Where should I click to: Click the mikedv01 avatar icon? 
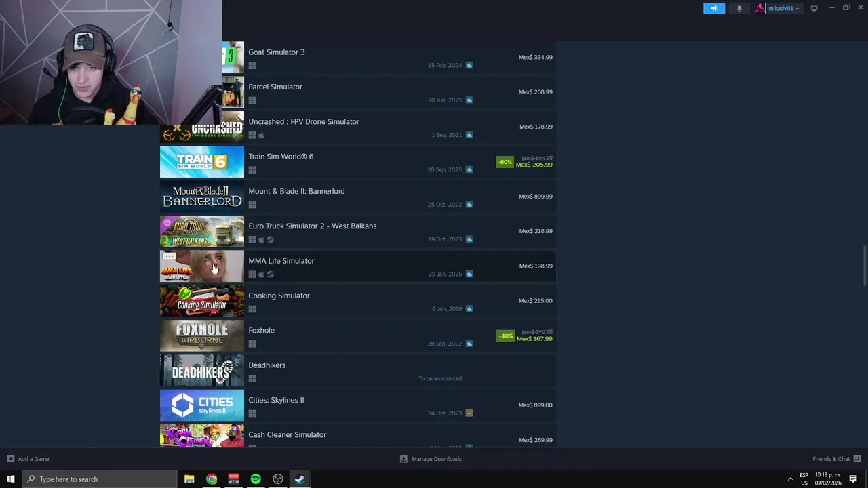[x=760, y=8]
